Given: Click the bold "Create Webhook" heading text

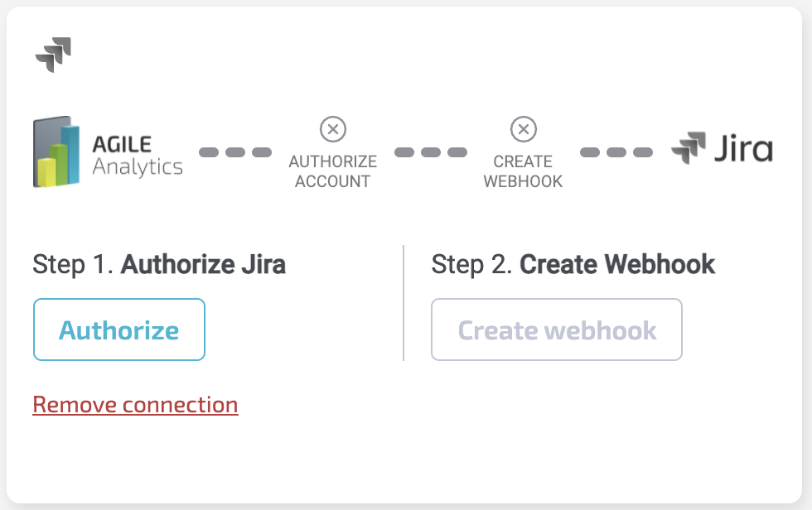Looking at the screenshot, I should (617, 265).
